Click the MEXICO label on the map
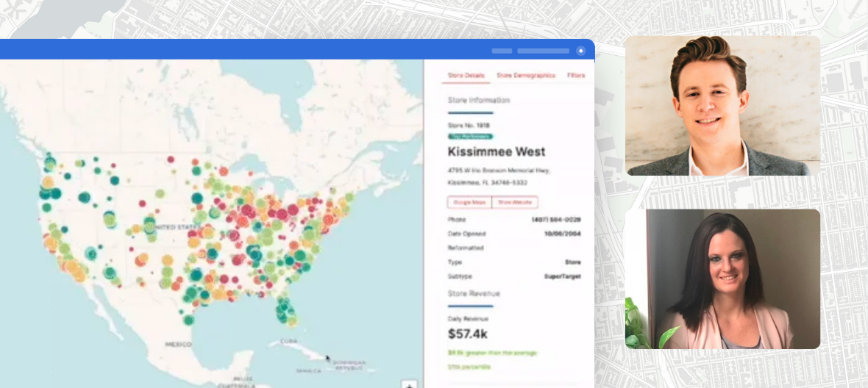 pos(178,345)
